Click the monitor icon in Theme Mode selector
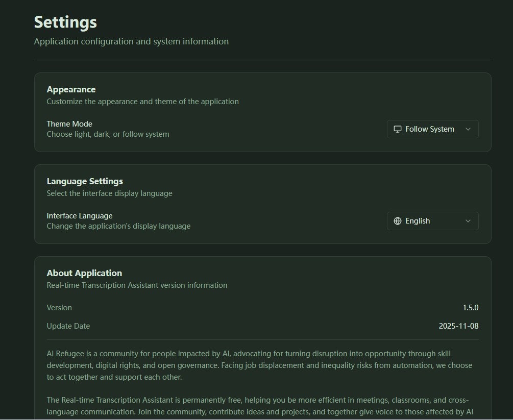Image resolution: width=513 pixels, height=420 pixels. coord(398,129)
